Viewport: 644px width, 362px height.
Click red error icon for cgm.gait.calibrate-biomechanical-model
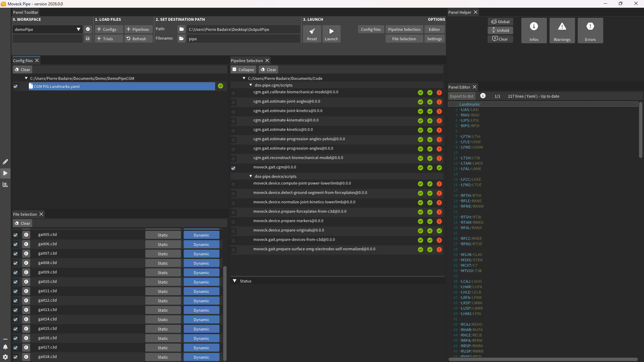point(439,93)
